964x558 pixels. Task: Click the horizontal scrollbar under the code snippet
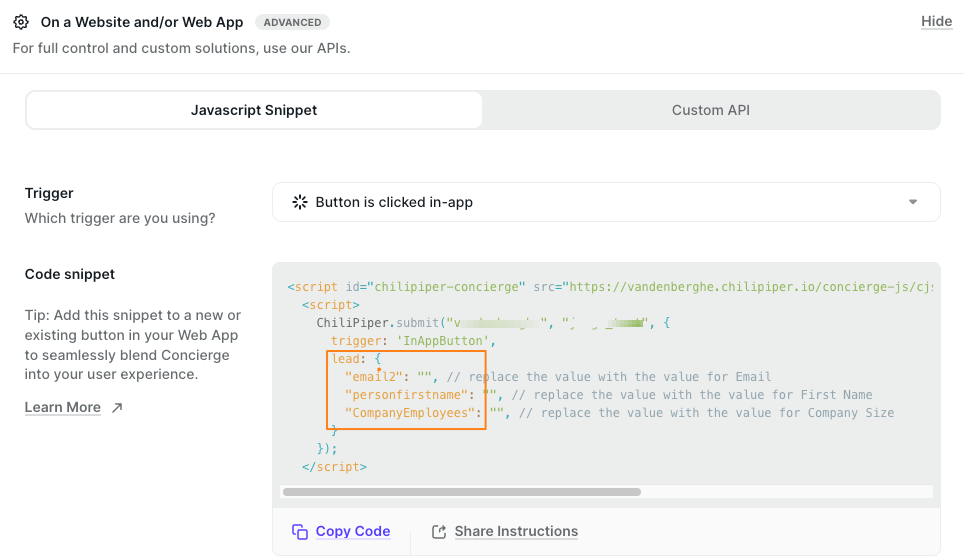pyautogui.click(x=461, y=492)
